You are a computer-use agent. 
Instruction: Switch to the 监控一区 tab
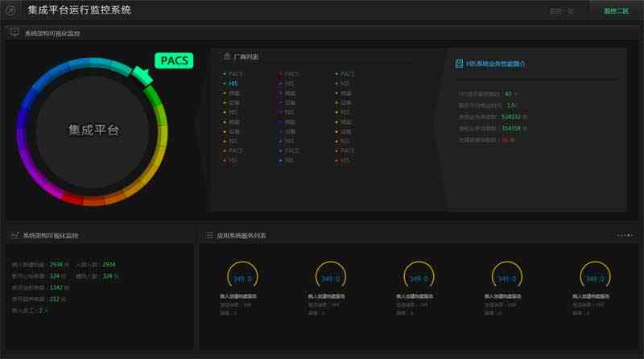[x=561, y=11]
